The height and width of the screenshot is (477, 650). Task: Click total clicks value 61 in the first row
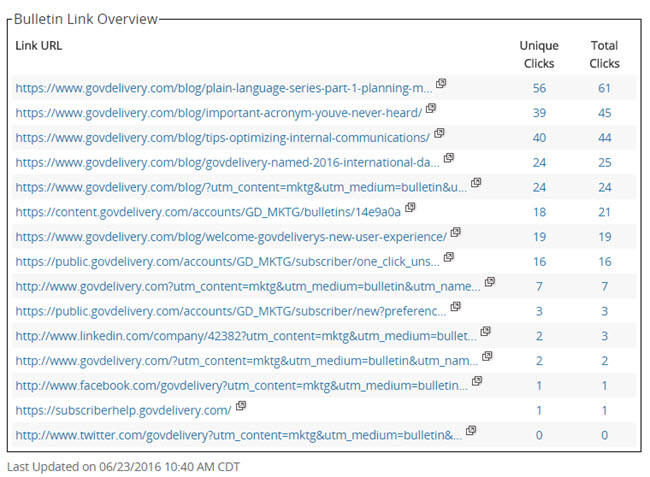tap(604, 88)
